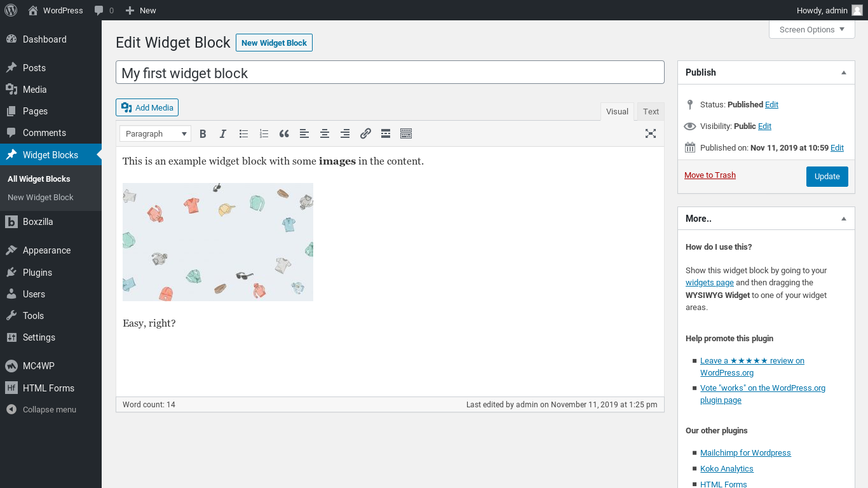Insert a numbered list
The width and height of the screenshot is (868, 488).
[x=264, y=133]
